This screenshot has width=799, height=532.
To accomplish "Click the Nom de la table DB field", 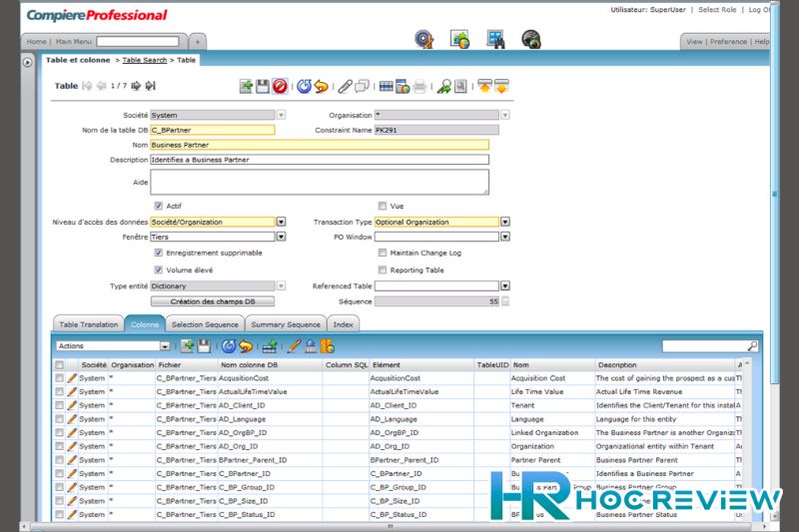I will [x=213, y=130].
